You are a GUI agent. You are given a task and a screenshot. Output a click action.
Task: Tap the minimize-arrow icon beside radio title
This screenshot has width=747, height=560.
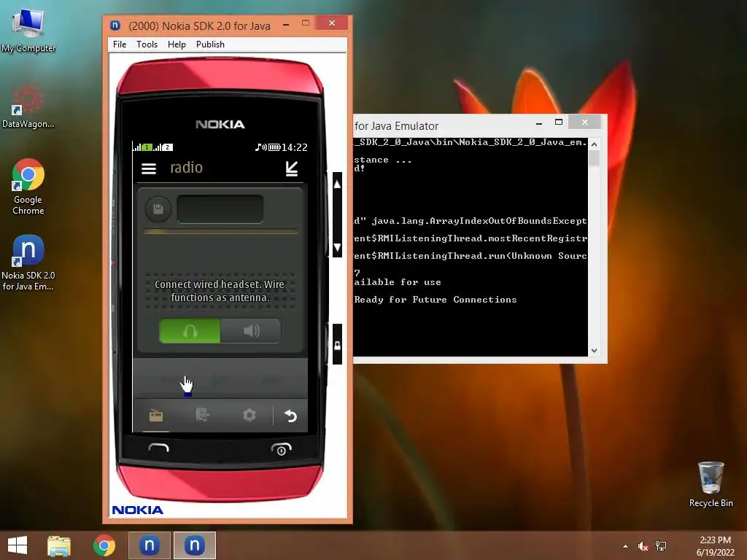click(292, 168)
